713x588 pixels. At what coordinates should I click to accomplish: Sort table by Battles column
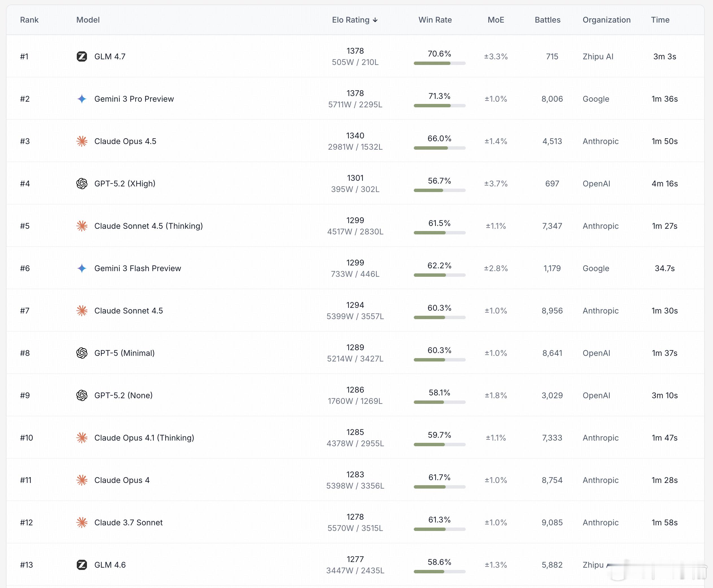click(547, 20)
